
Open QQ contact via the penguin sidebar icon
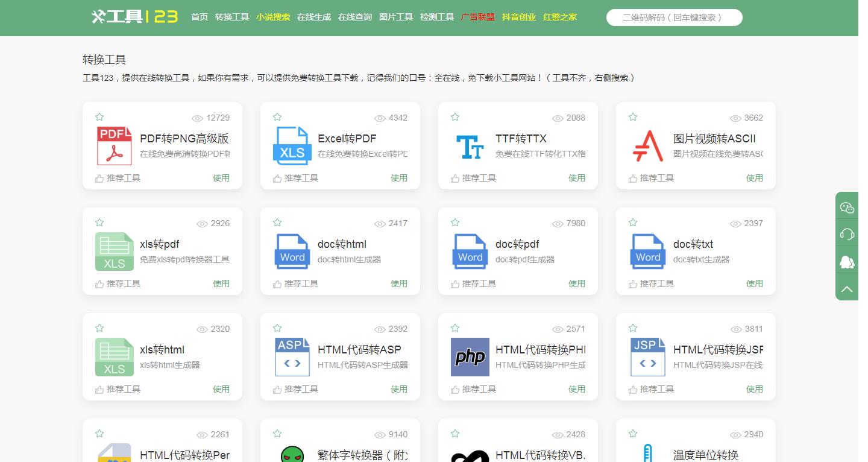[x=847, y=261]
